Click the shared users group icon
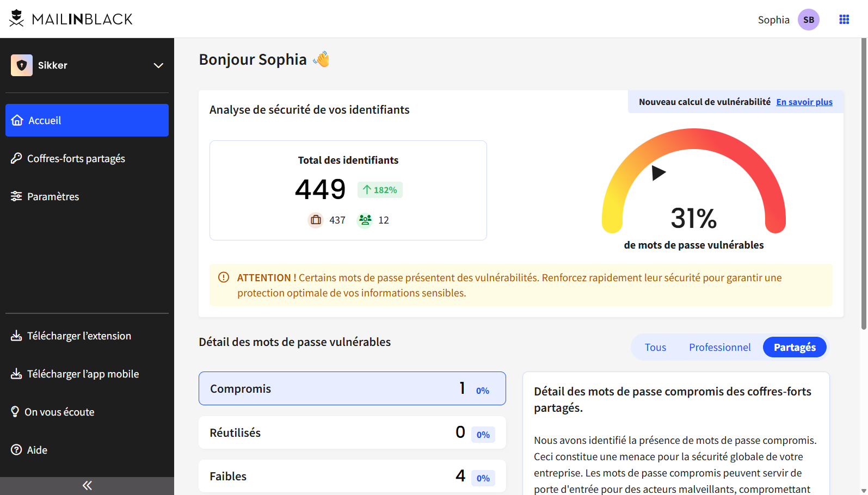 click(365, 220)
